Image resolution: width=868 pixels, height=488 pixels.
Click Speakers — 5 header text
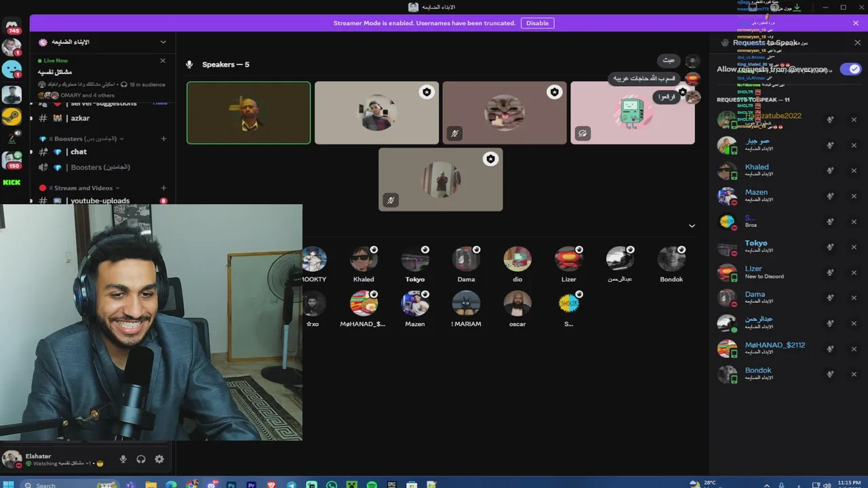point(226,64)
